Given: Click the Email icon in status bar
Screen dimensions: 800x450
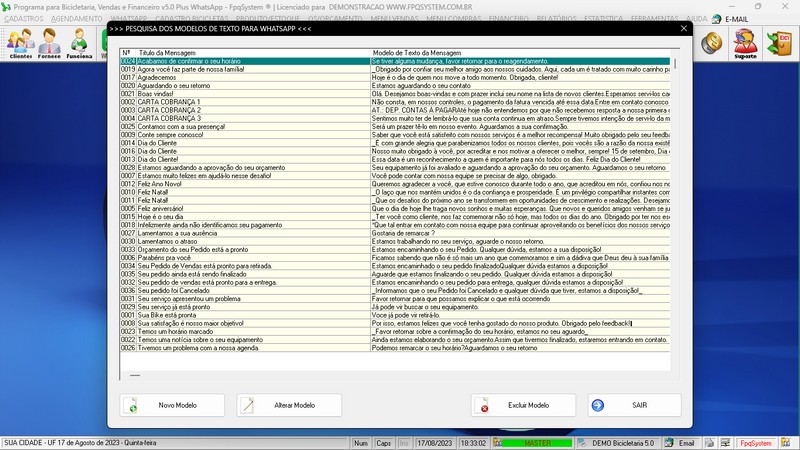Looking at the screenshot, I should click(669, 443).
